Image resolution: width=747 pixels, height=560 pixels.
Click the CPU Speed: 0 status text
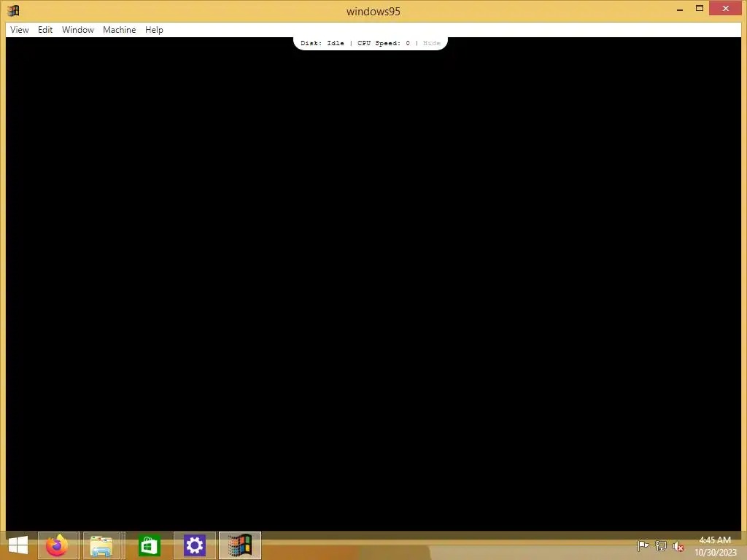tap(384, 43)
